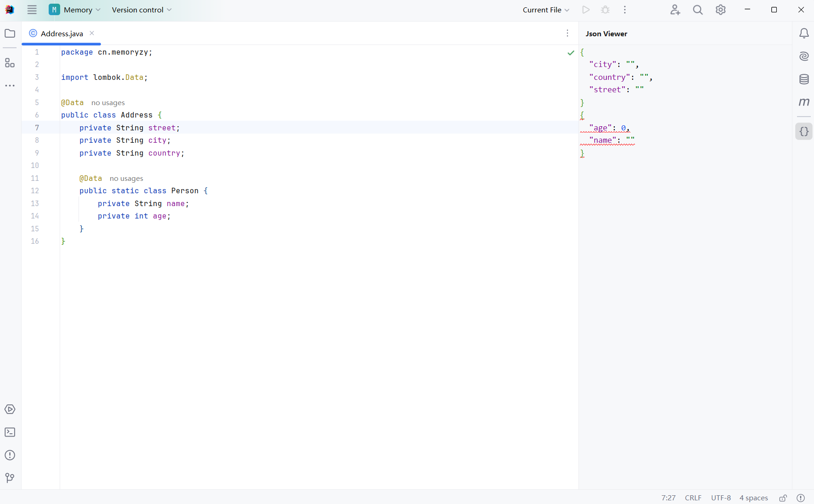Open the Terminal tool window

[x=10, y=432]
